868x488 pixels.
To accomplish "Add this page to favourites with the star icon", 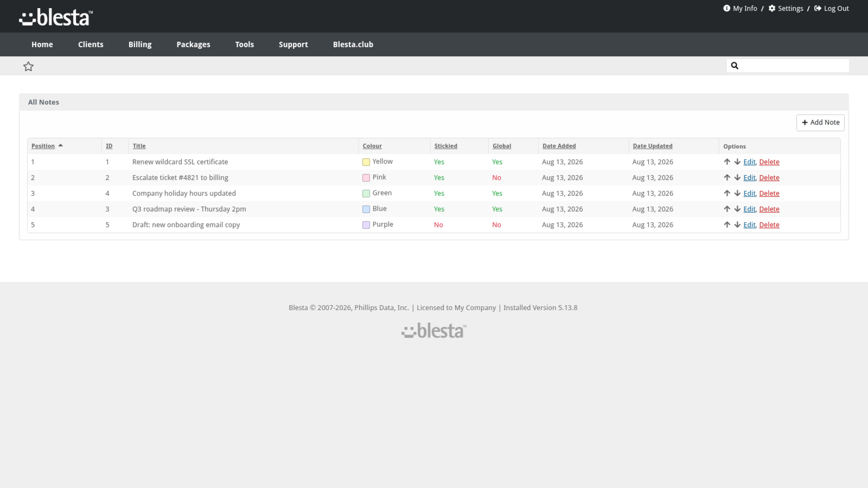I will 28,66.
